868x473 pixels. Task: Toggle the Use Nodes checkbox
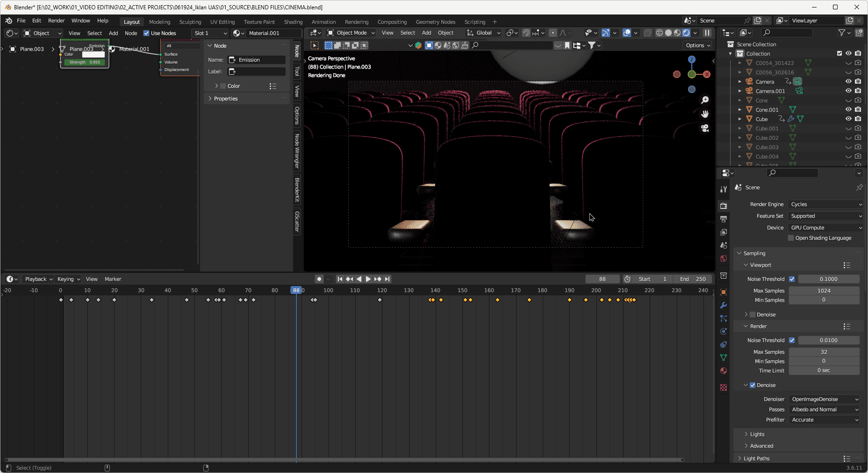(x=146, y=33)
